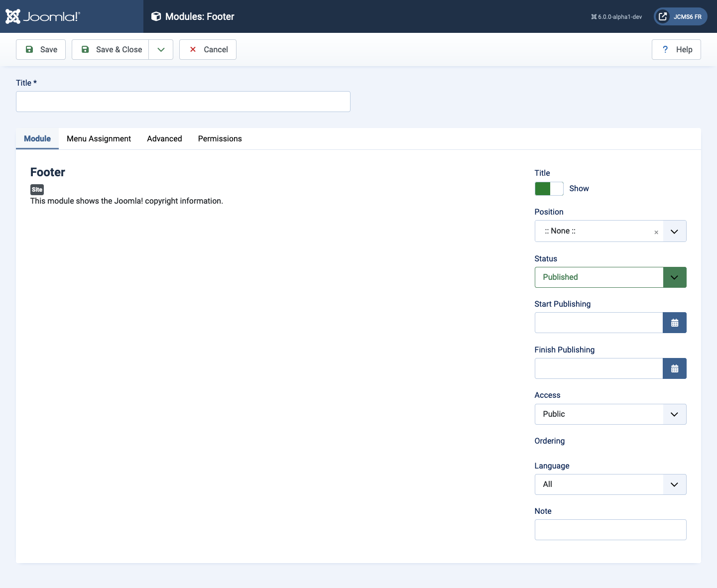Open the Start Publishing calendar picker
Viewport: 717px width, 588px height.
point(675,323)
